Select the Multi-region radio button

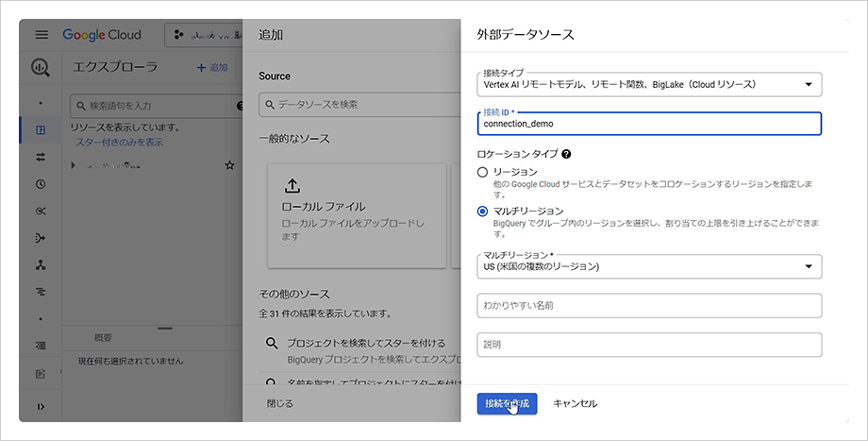point(482,212)
